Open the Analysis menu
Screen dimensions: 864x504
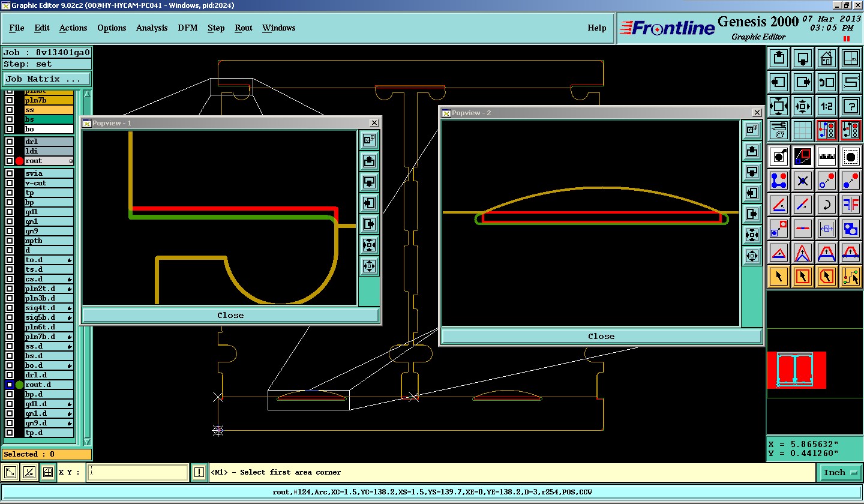pos(152,28)
